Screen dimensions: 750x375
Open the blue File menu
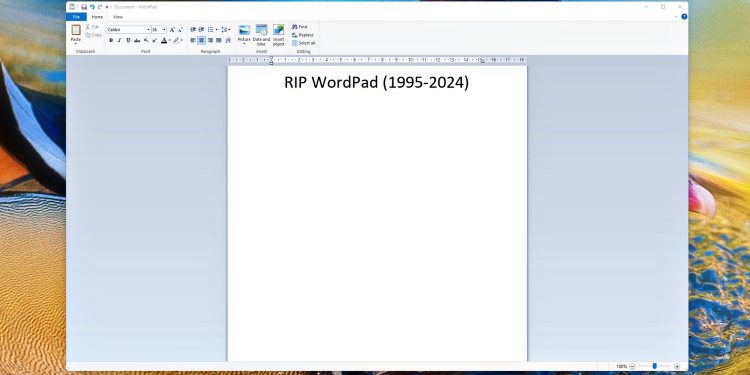[77, 17]
